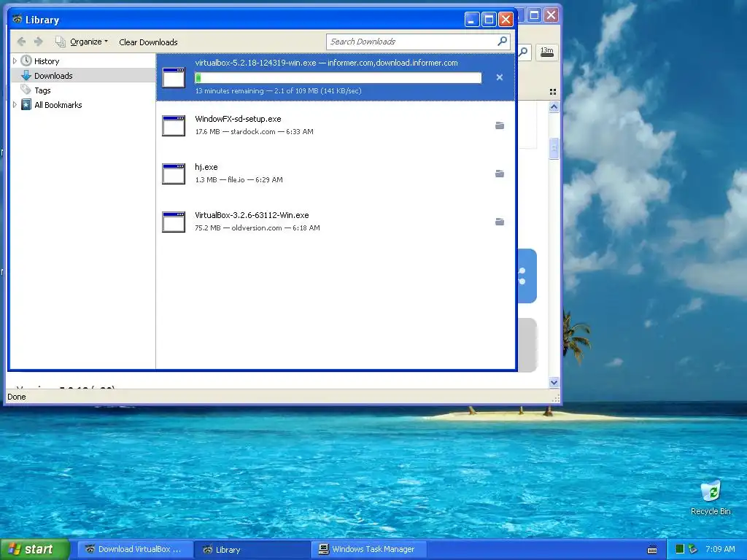
Task: Click the search magnifier in Library
Action: pos(502,42)
